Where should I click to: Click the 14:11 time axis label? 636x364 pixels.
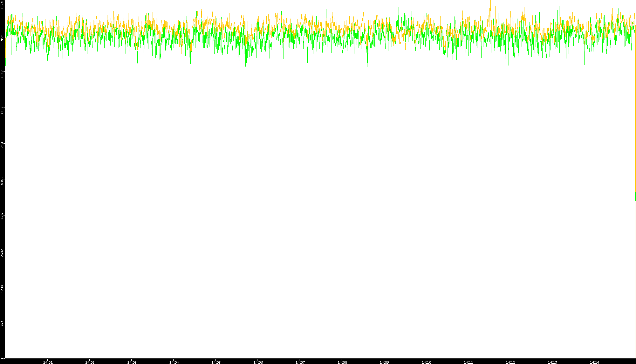pos(468,362)
